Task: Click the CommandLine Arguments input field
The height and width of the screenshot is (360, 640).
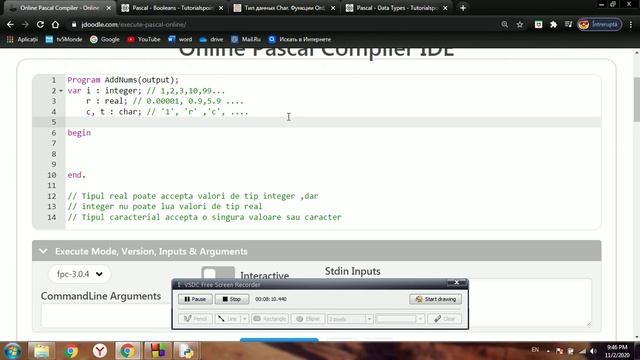Action: (106, 316)
